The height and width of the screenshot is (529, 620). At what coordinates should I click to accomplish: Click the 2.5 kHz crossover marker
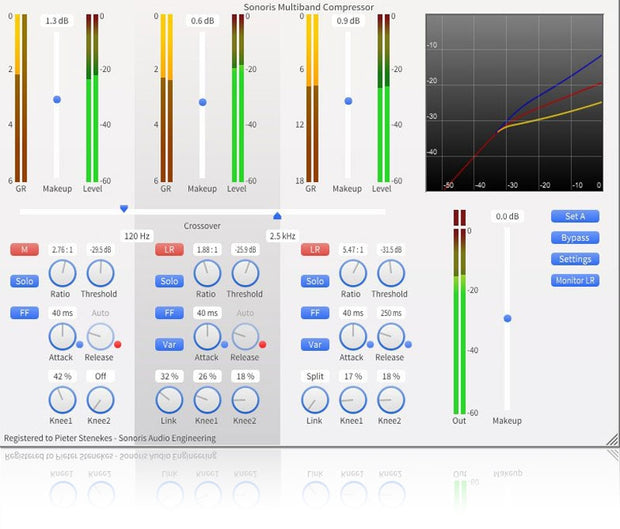coord(277,215)
